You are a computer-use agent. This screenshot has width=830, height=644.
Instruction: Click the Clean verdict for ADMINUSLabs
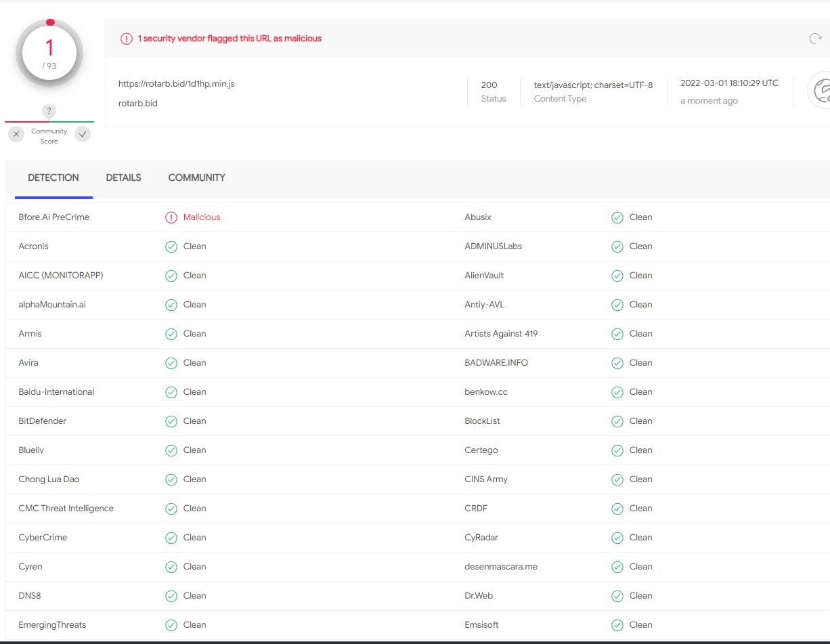[x=641, y=246]
